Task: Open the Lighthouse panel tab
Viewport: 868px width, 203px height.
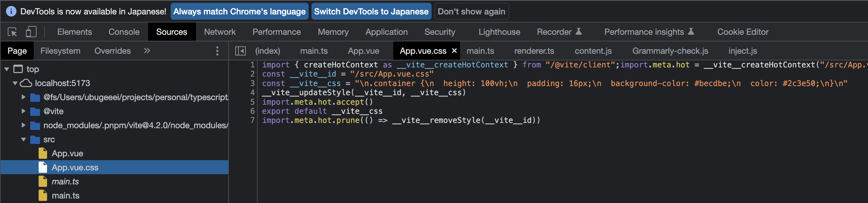Action: (499, 32)
